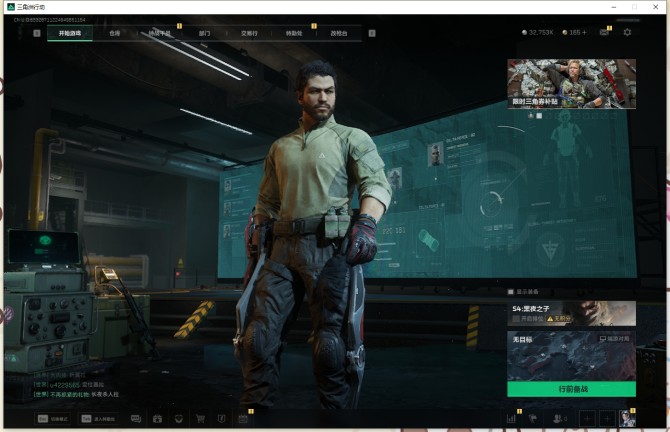The height and width of the screenshot is (432, 670).
Task: Click the next-tab key icon right of 改枪台
Action: 372,33
